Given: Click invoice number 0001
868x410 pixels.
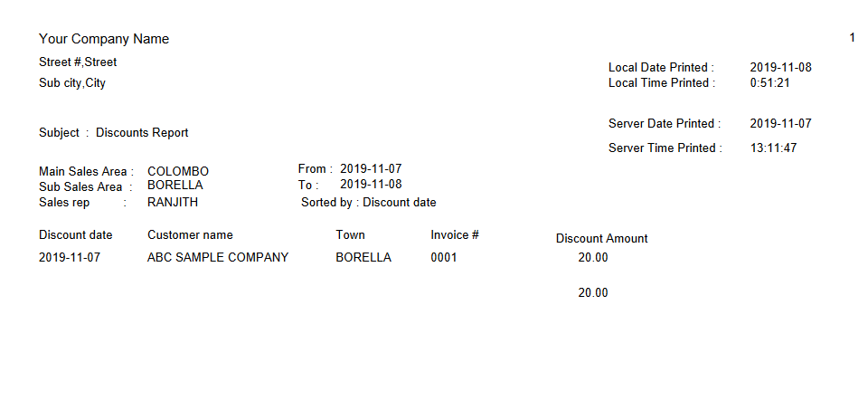Looking at the screenshot, I should [443, 258].
